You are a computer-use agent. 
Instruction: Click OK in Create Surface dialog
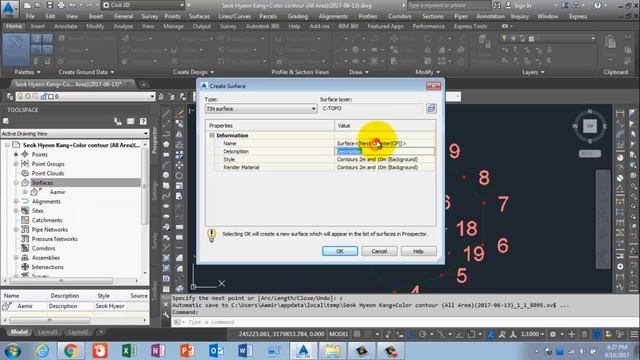point(340,251)
